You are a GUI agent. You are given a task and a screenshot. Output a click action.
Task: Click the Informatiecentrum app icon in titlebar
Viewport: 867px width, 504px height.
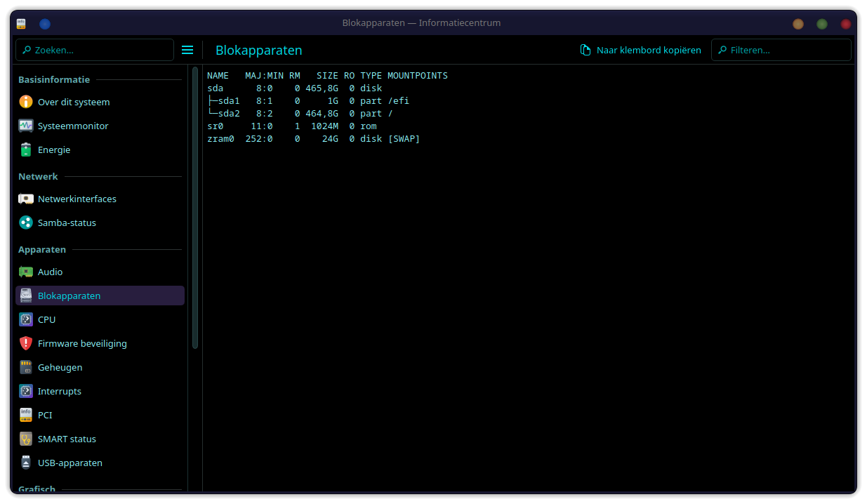pos(21,23)
